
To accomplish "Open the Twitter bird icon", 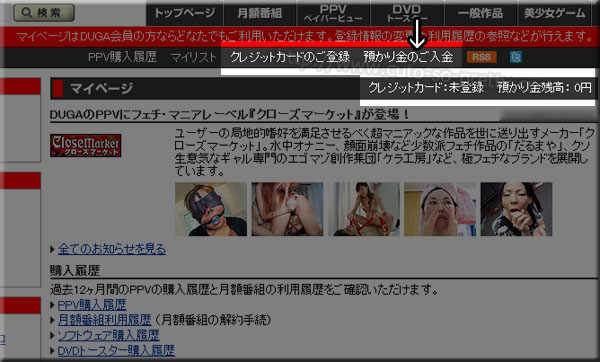I will coord(515,57).
